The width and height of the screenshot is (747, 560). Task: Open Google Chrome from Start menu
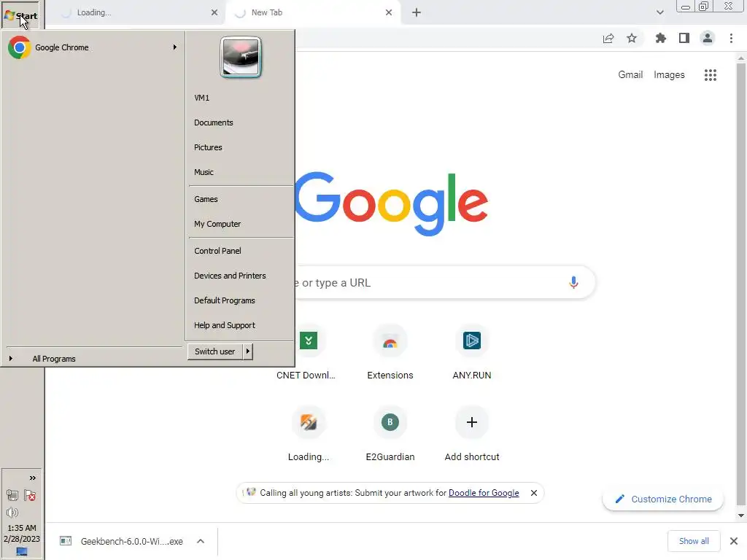pos(92,47)
